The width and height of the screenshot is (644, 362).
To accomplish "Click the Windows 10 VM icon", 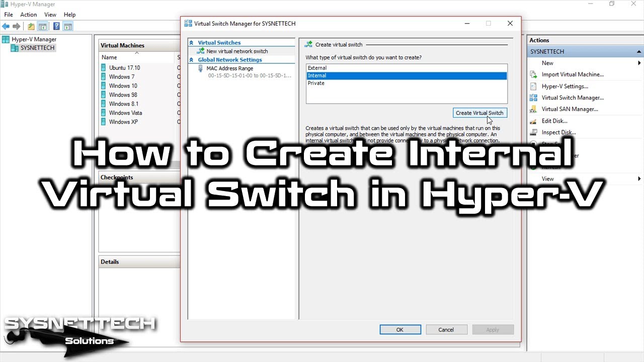I will click(x=104, y=86).
